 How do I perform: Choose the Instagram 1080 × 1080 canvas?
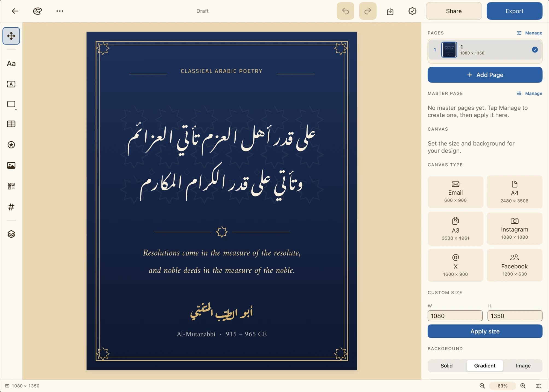(514, 229)
